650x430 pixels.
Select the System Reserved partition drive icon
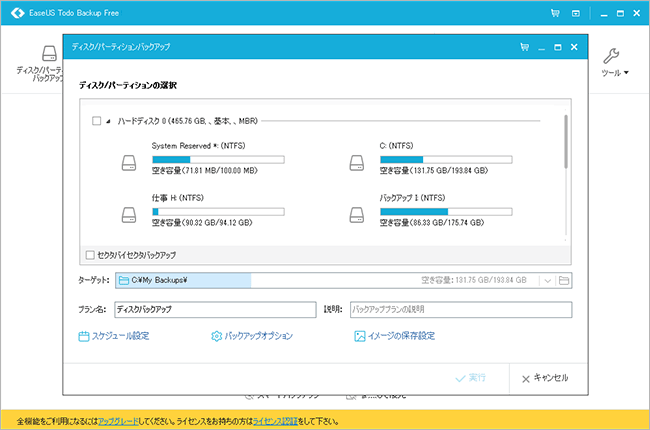(129, 163)
